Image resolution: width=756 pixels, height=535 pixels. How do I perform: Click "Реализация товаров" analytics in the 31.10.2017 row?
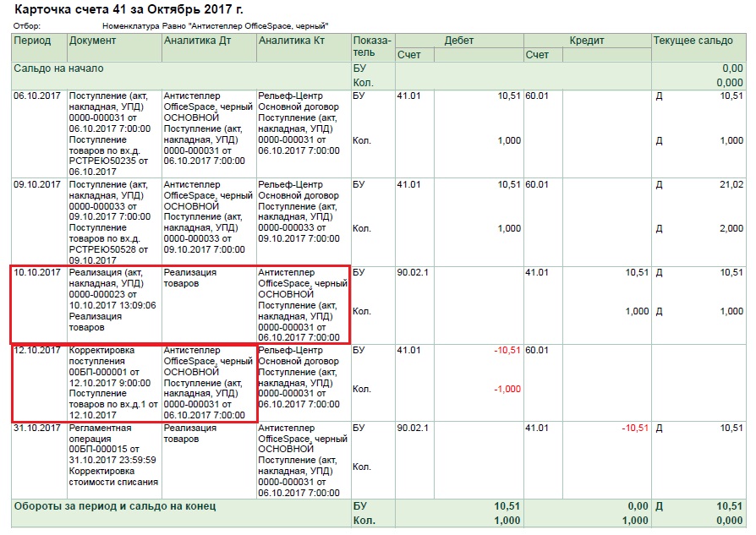[190, 434]
